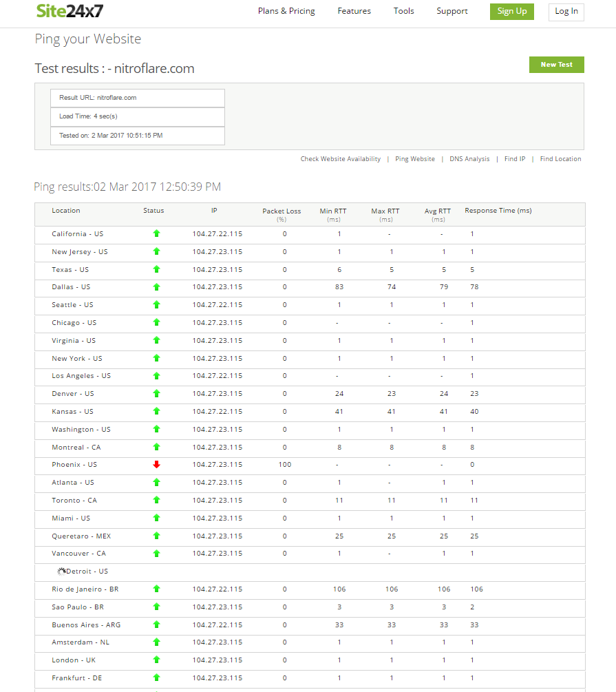Click status arrow for Dallas - US
Screen dimensions: 616x692
click(156, 287)
